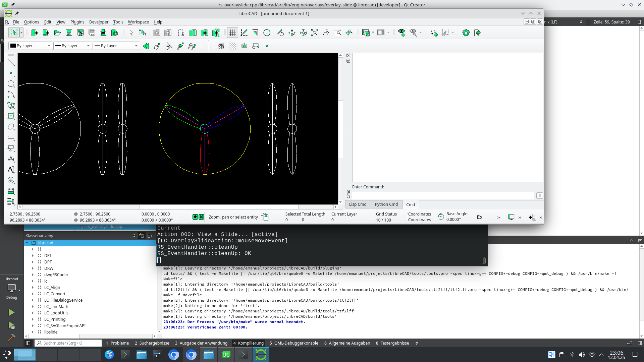Select the Text tool in left sidebar

click(11, 170)
